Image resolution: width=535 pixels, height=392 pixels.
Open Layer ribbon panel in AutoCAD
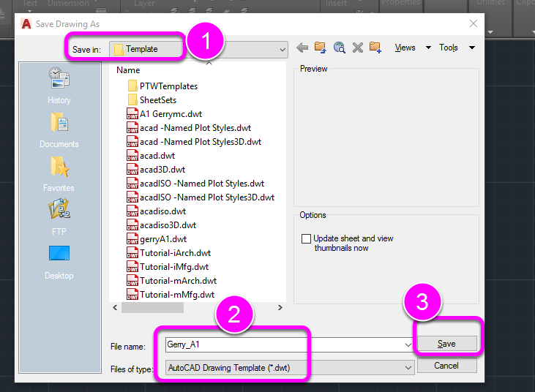[x=144, y=4]
